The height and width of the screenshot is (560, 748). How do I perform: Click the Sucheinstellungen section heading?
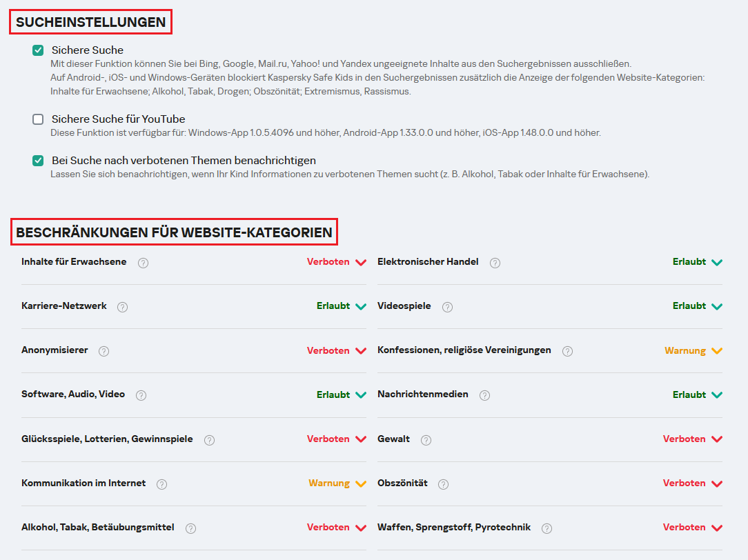pos(90,22)
